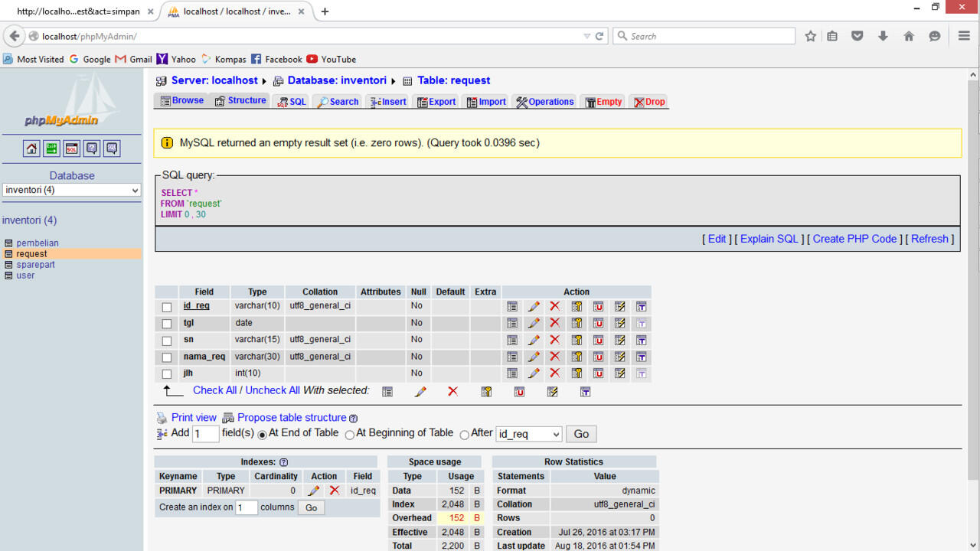Click the Home icon in phpMyAdmin sidebar
This screenshot has width=980, height=551.
tap(31, 148)
